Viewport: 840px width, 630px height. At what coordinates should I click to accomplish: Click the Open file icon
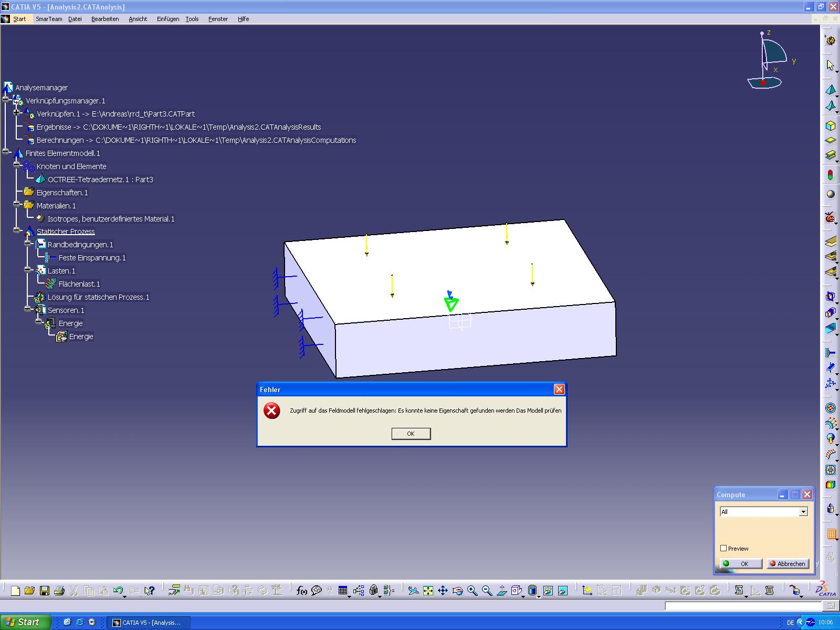30,591
